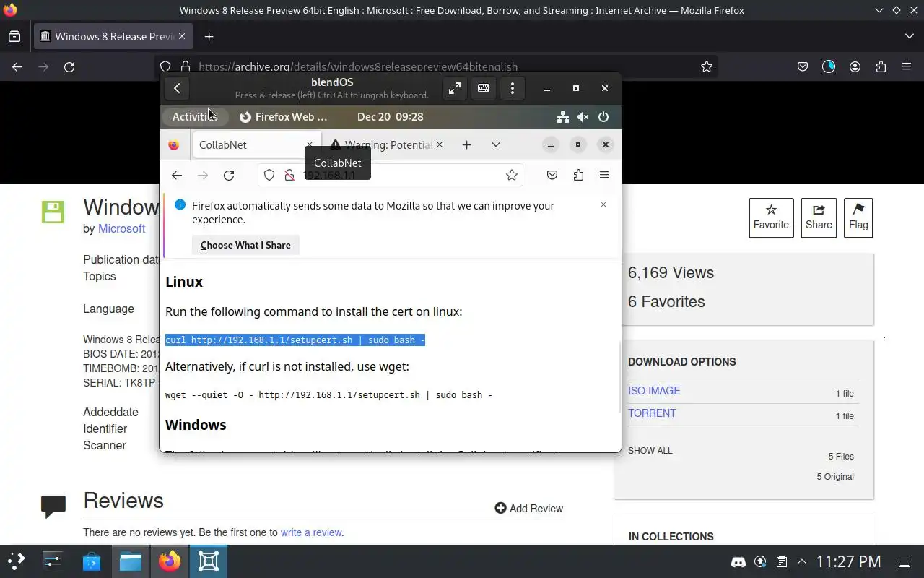Bookmark 192.168.1.1 with the star icon
The width and height of the screenshot is (924, 578).
pyautogui.click(x=512, y=175)
